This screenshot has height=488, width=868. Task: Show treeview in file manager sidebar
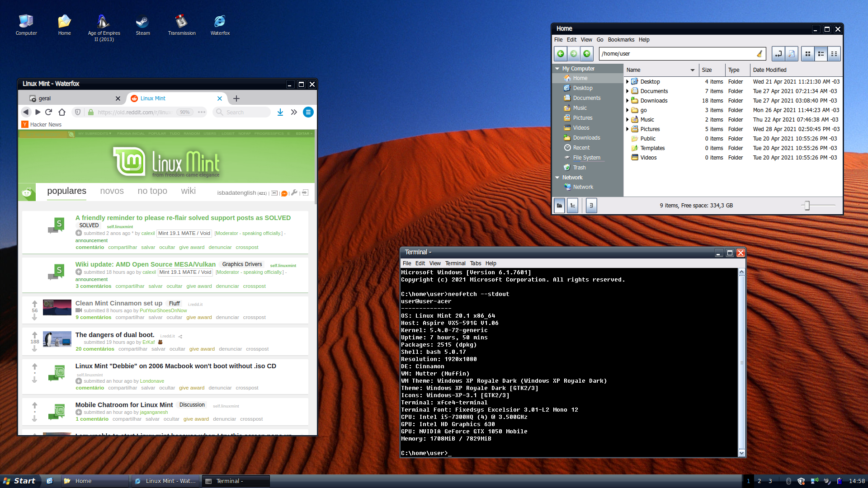click(x=573, y=206)
